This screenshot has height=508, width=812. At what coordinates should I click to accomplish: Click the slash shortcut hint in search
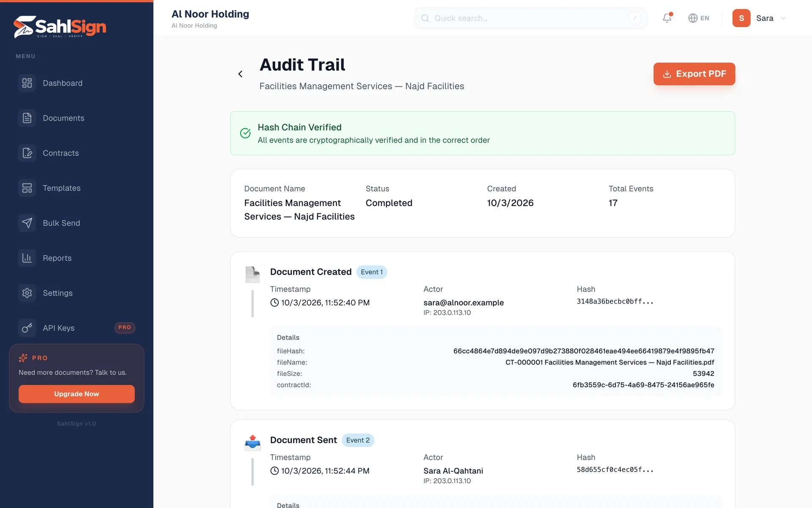click(x=635, y=18)
